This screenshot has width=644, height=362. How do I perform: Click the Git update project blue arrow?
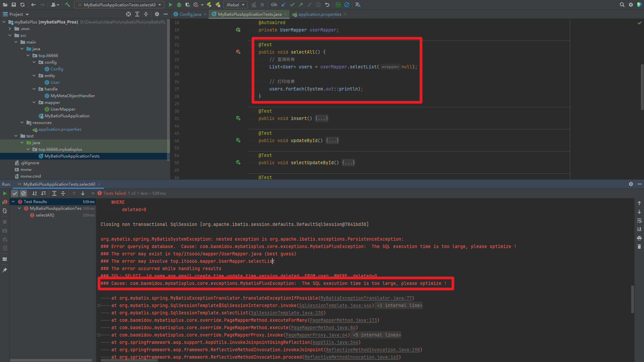pyautogui.click(x=284, y=5)
